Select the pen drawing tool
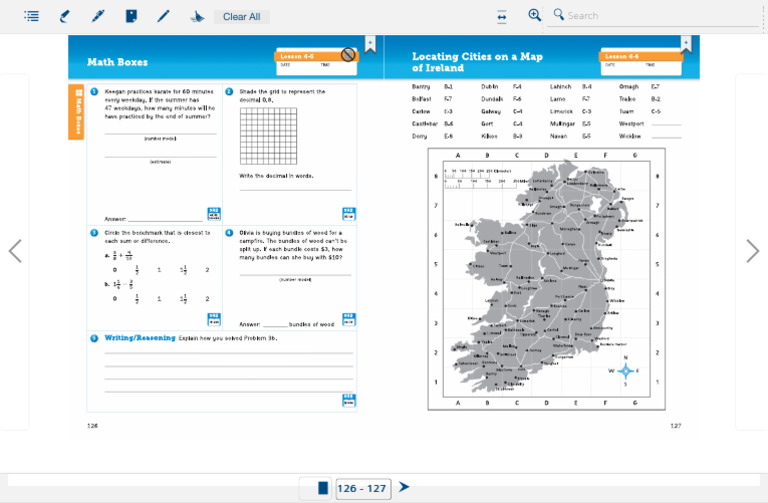Screen dimensions: 768x503 (98, 16)
